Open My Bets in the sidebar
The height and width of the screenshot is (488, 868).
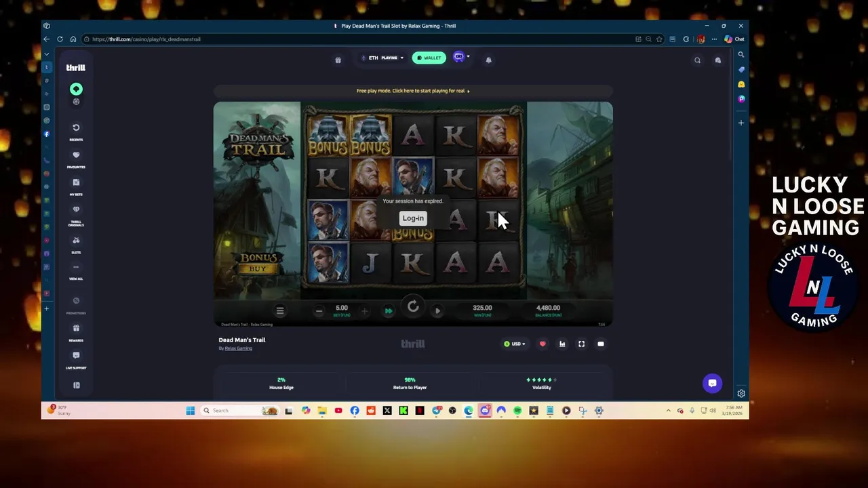click(76, 186)
